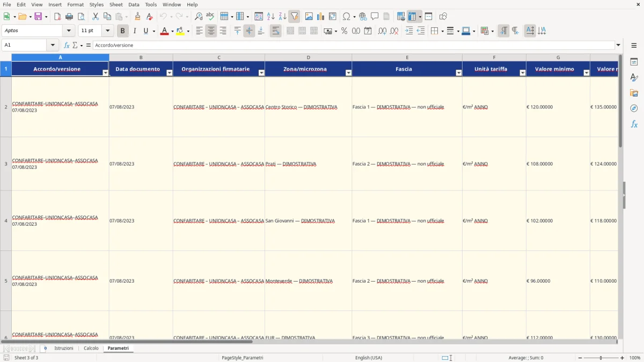The image size is (644, 362).
Task: Click the Insert Chart icon
Action: click(x=320, y=17)
